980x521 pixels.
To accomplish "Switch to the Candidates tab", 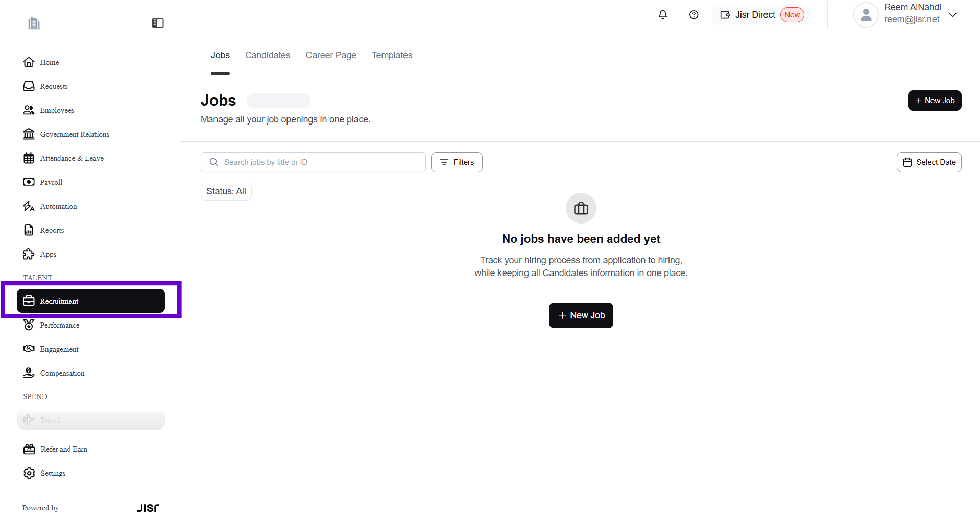I will click(x=267, y=55).
